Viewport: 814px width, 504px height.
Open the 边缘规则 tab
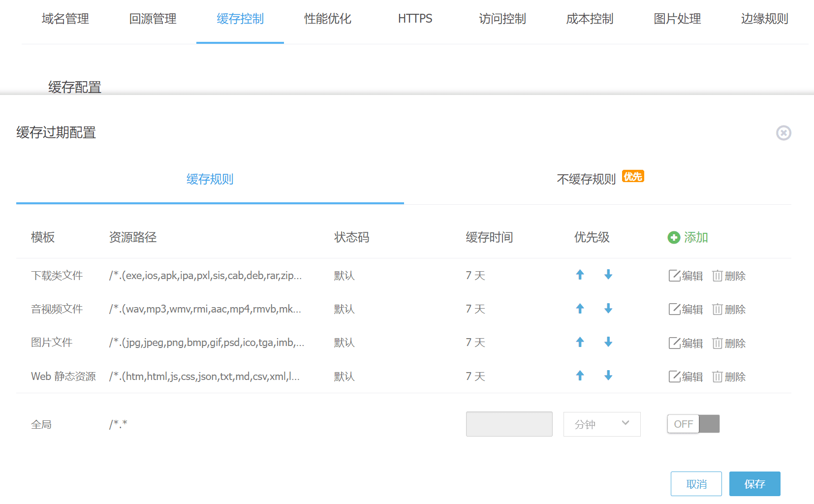click(765, 19)
